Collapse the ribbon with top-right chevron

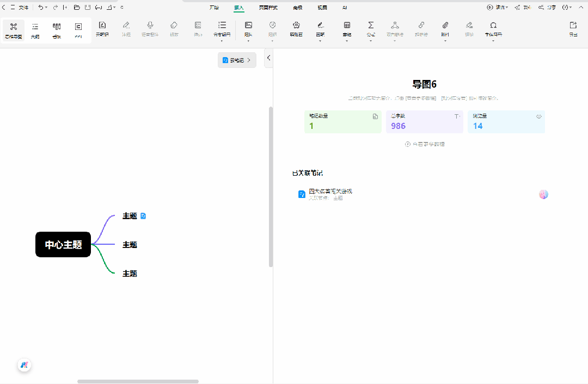point(581,7)
